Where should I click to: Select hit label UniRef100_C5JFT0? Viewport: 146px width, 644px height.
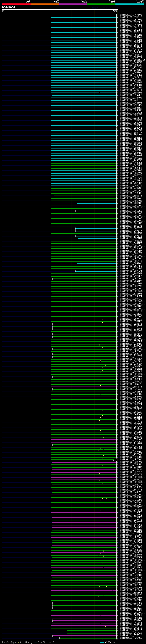pos(131,319)
